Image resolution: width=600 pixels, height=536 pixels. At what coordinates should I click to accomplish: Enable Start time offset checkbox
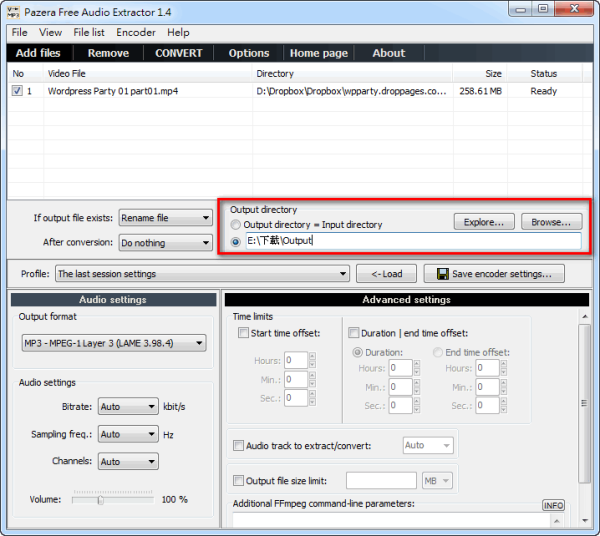(244, 333)
